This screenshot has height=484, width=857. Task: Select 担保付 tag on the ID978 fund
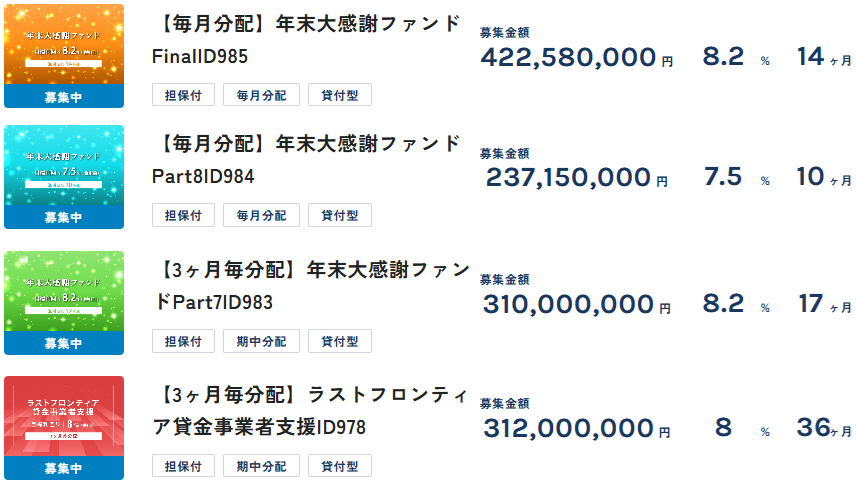[183, 466]
